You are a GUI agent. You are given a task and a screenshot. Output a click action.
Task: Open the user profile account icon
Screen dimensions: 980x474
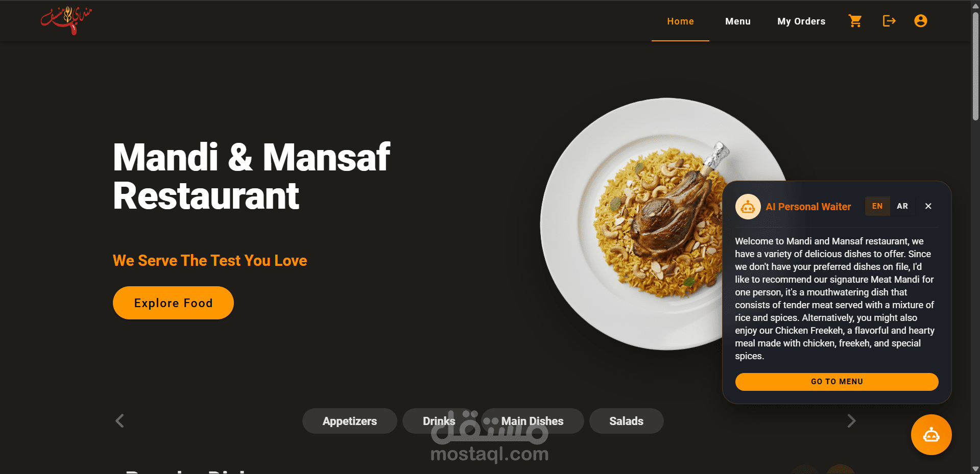(x=920, y=21)
